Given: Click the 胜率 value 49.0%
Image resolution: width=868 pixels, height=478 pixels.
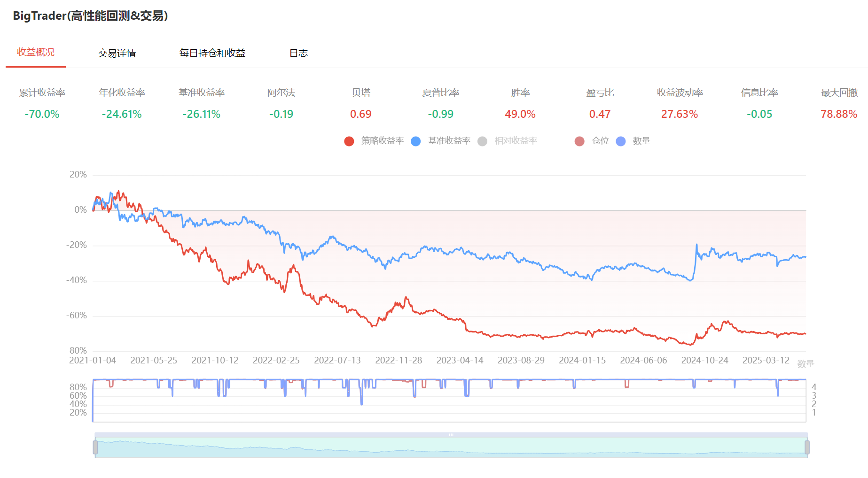Looking at the screenshot, I should [520, 114].
